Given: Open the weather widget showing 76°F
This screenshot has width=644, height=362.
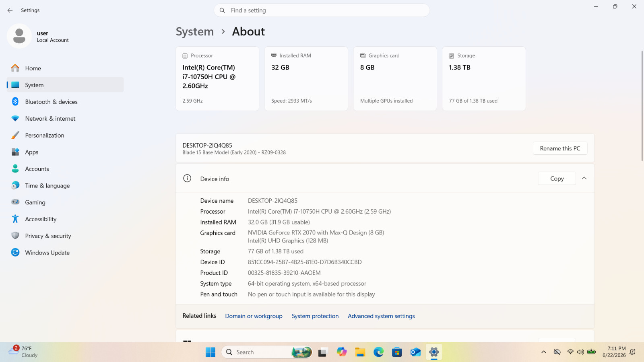Looking at the screenshot, I should [23, 352].
